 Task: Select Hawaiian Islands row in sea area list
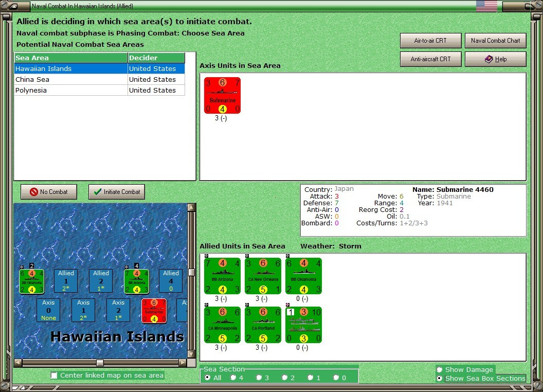pos(99,68)
